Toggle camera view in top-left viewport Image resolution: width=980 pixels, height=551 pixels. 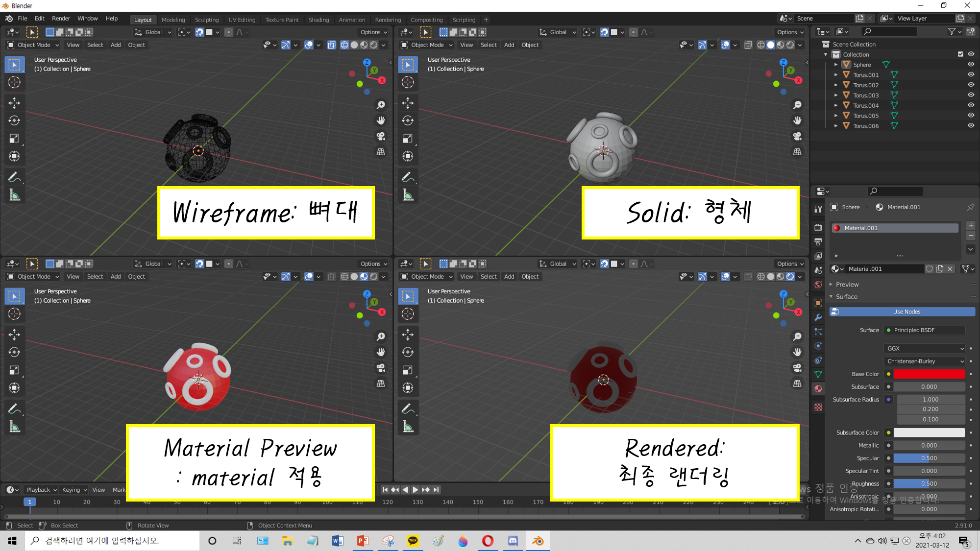[381, 136]
